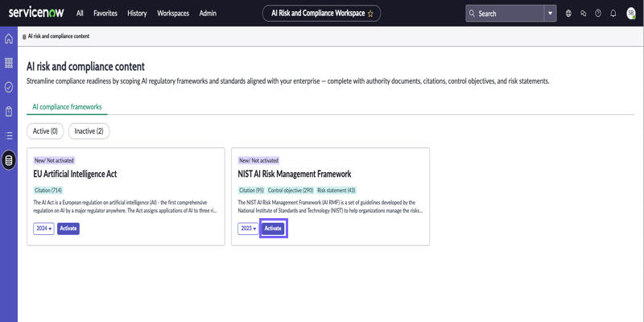Open the 2024 version dropdown
The image size is (644, 322).
point(43,229)
